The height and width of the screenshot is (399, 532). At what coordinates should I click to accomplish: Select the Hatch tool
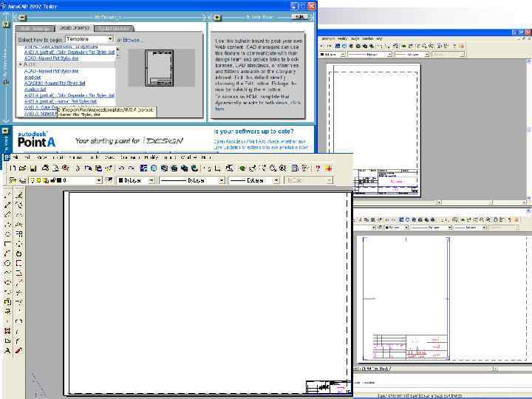pyautogui.click(x=7, y=331)
